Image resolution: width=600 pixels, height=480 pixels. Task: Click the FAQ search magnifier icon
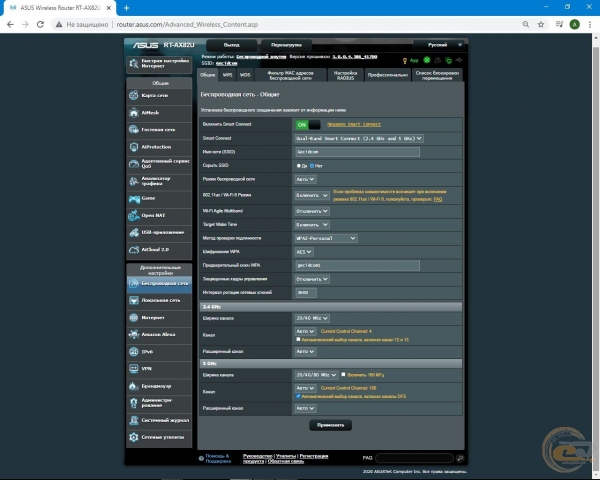460,458
